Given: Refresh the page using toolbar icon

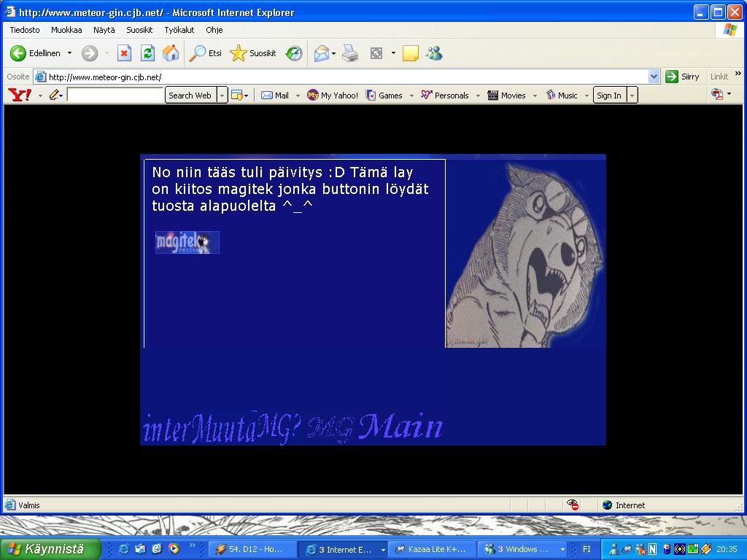Looking at the screenshot, I should [147, 53].
